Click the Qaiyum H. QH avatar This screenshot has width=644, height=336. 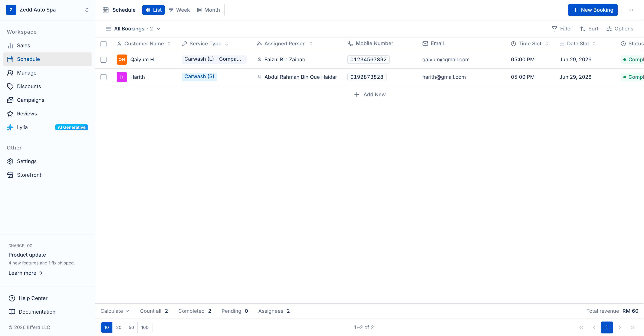point(122,59)
